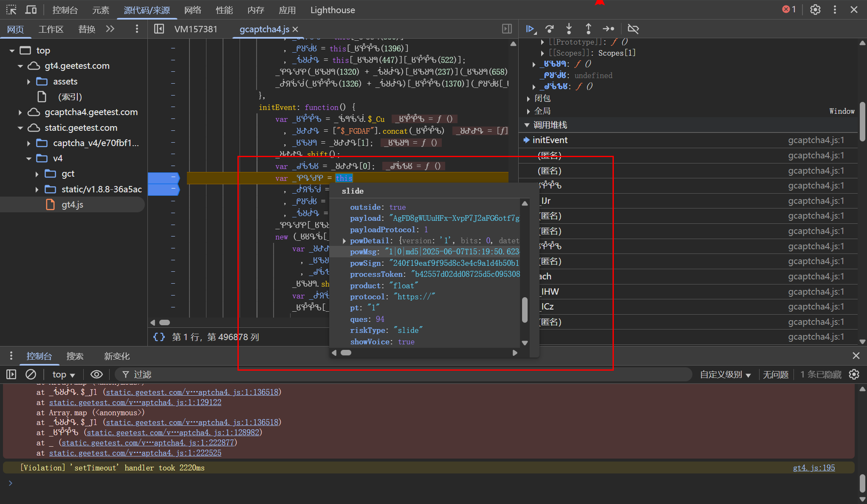Open the 新变化 what's new tab
This screenshot has width=867, height=504.
117,356
